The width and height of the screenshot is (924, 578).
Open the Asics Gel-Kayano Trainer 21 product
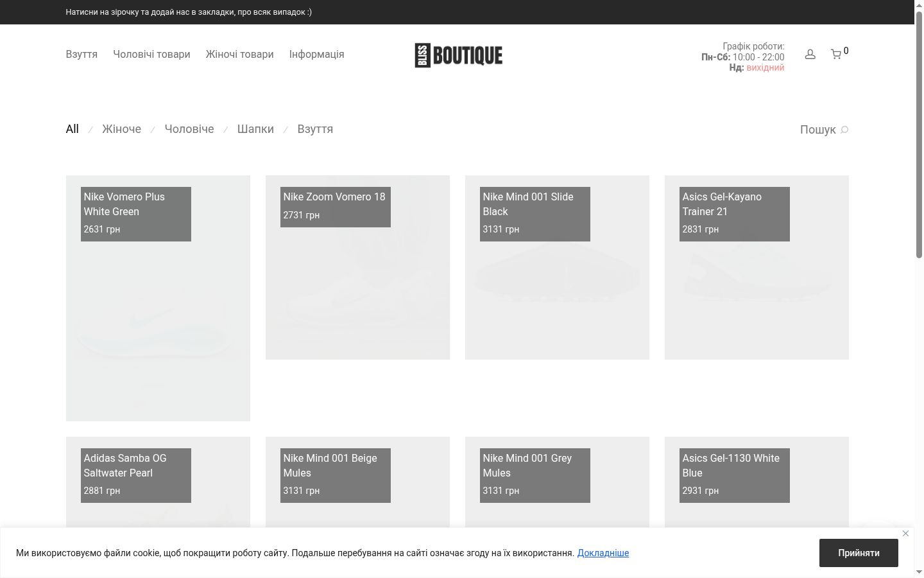(757, 267)
